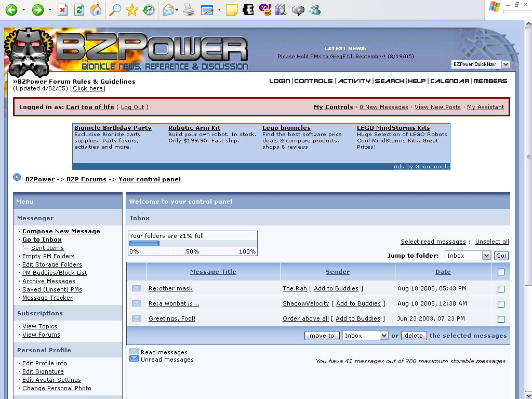Open the Research books icon
The image size is (532, 399).
coord(281,10)
